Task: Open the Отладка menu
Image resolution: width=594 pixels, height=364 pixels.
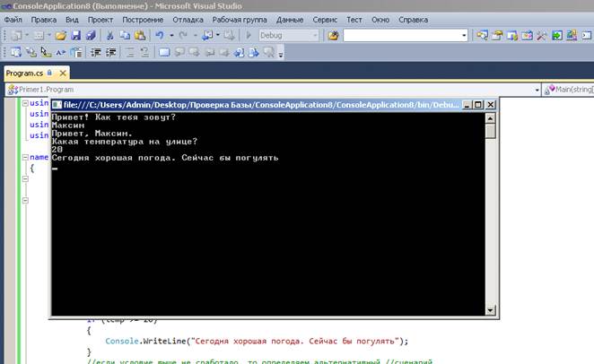Action: tap(188, 20)
